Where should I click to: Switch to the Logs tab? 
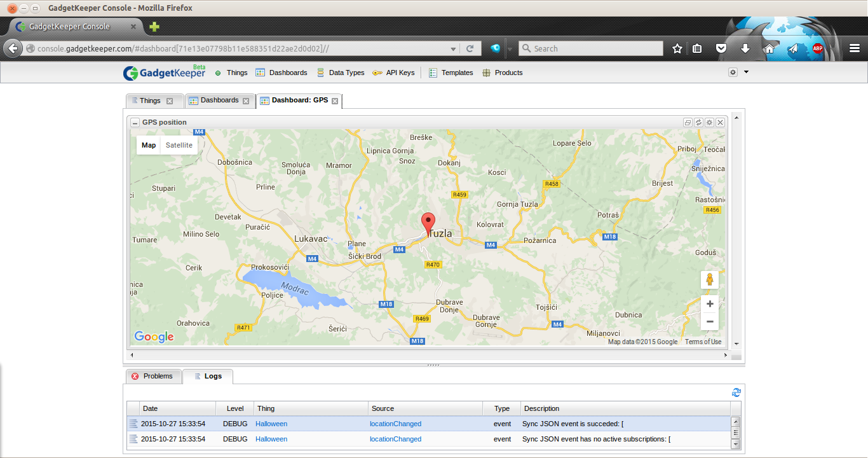pyautogui.click(x=208, y=377)
